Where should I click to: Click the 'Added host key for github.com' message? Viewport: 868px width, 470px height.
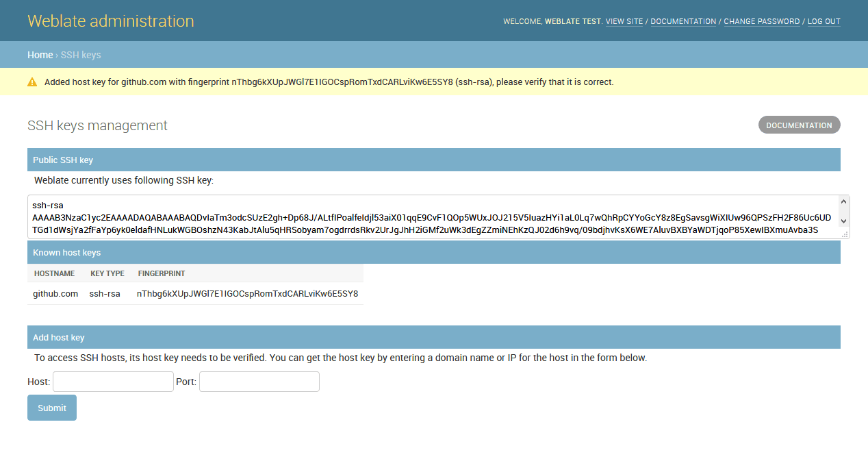pos(329,82)
